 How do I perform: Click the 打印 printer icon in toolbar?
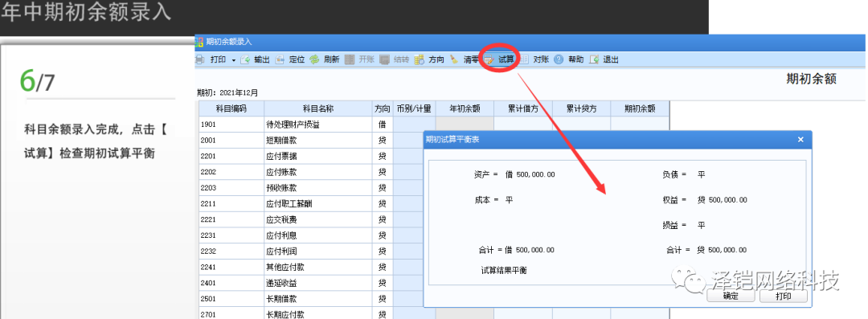pos(200,59)
